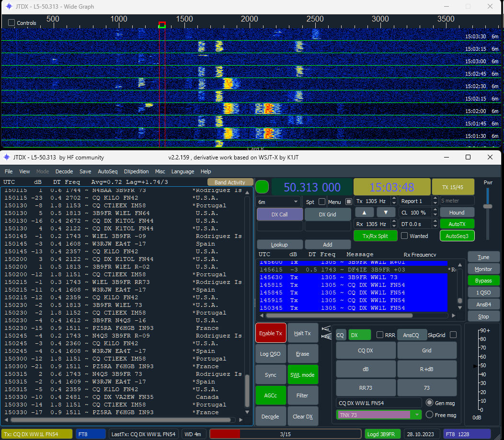Click the Filter button

[302, 395]
